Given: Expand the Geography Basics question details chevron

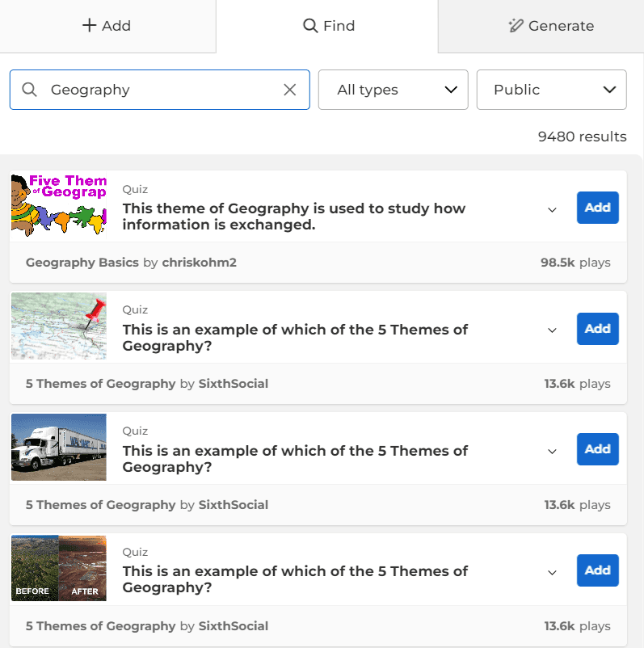Looking at the screenshot, I should tap(552, 209).
